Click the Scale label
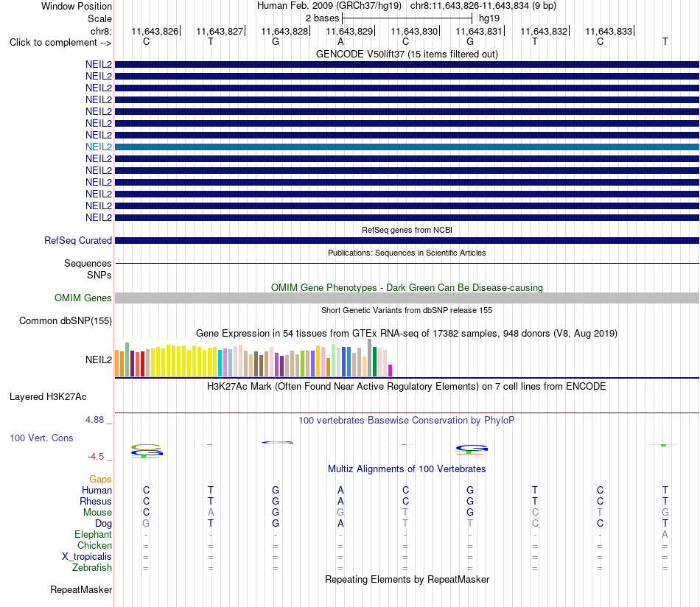 click(x=99, y=18)
